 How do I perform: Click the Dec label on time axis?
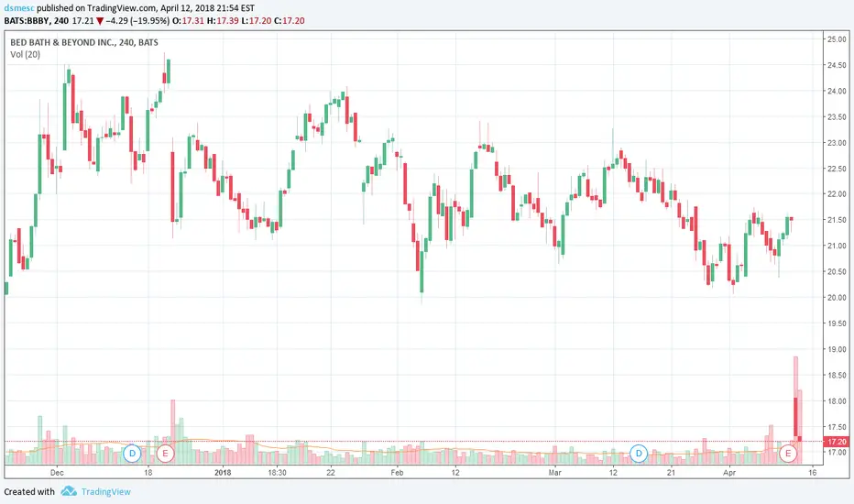pyautogui.click(x=57, y=473)
